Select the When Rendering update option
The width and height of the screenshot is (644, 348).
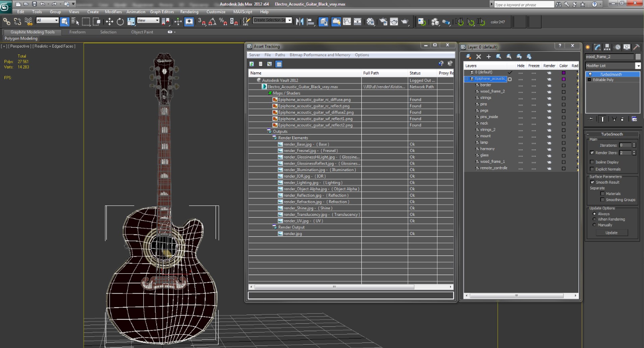(x=594, y=219)
